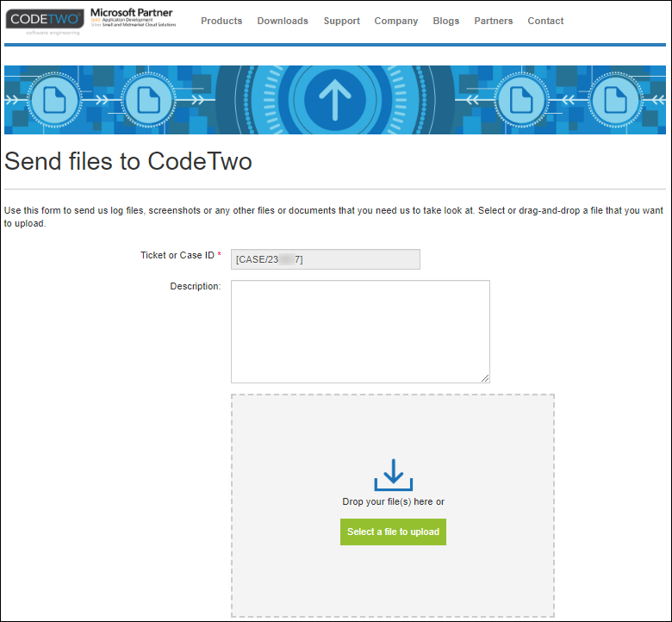Screen dimensions: 672x622
Task: Go to the Blogs section
Action: pos(445,21)
